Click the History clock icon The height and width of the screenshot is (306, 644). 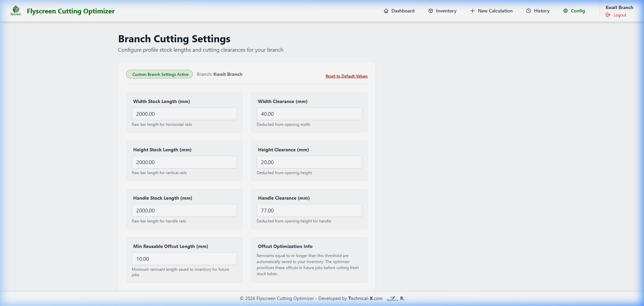pyautogui.click(x=528, y=11)
